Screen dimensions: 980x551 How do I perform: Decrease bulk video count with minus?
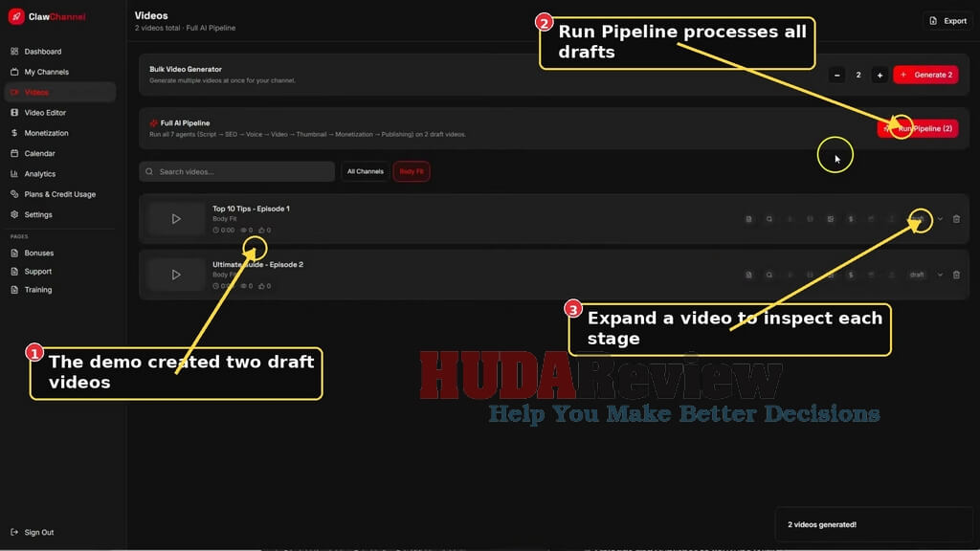click(x=836, y=75)
